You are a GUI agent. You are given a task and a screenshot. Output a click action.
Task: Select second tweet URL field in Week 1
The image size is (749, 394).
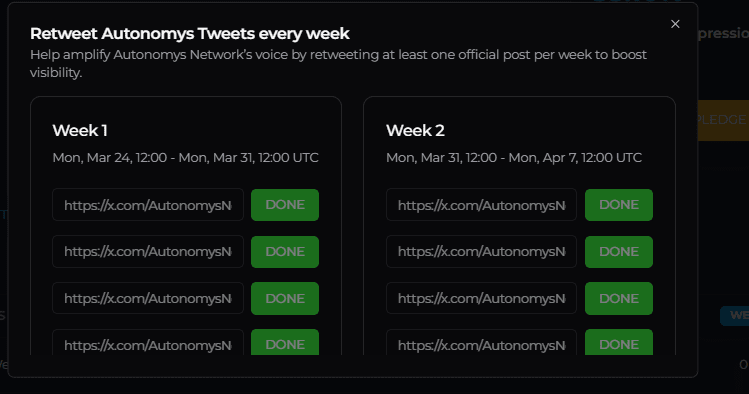coord(148,252)
